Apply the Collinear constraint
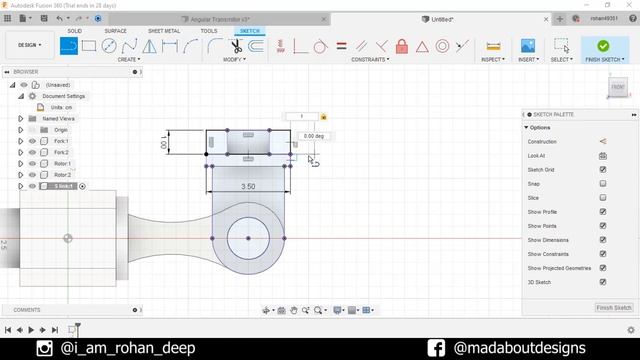640x360 pixels. pos(462,46)
